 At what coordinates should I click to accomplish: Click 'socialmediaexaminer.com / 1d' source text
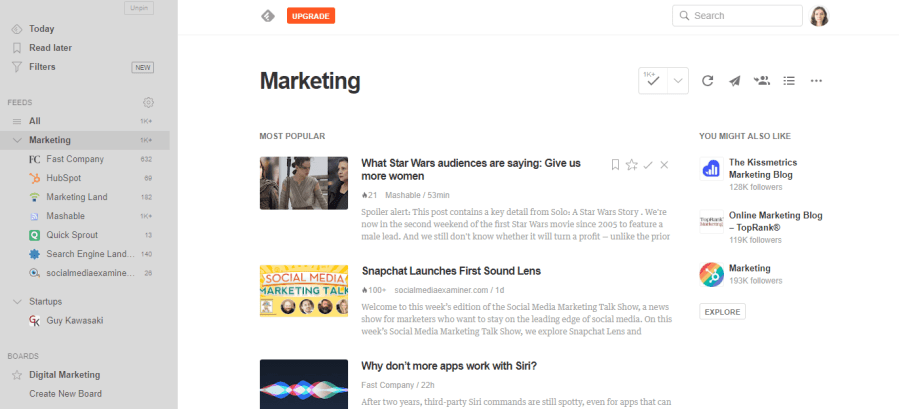450,290
